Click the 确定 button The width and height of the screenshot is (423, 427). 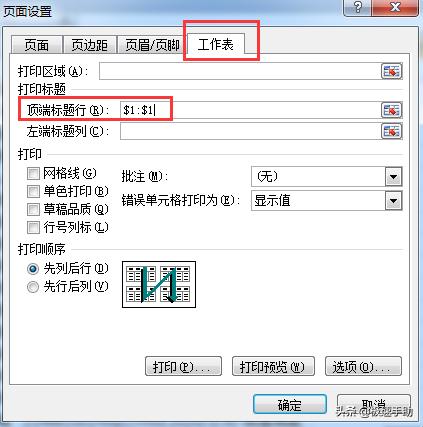pos(290,405)
